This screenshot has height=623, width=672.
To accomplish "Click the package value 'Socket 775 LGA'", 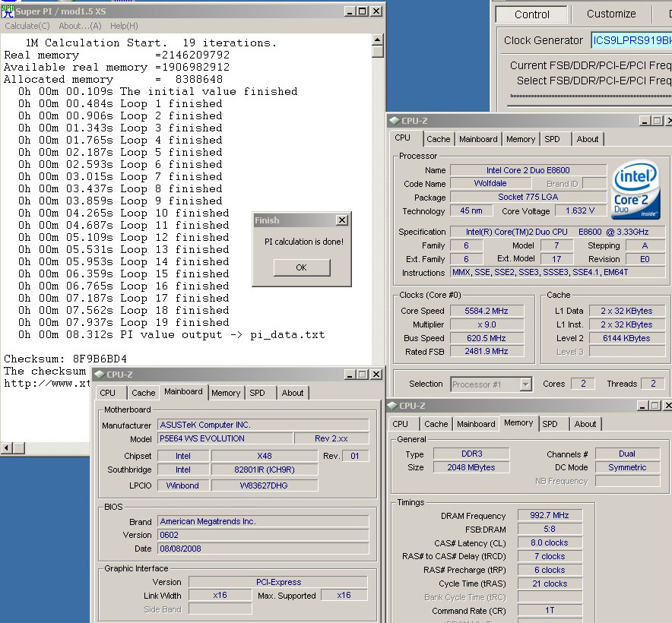I will tap(528, 197).
